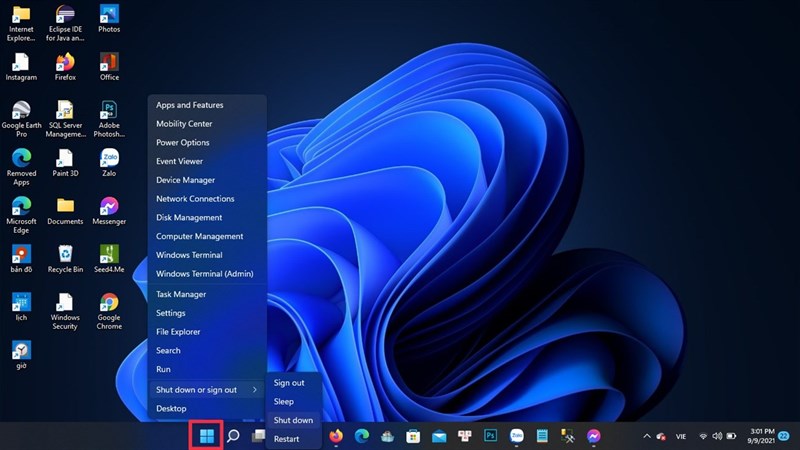Open Google Chrome desktop shortcut
This screenshot has height=450, width=800.
(x=109, y=304)
